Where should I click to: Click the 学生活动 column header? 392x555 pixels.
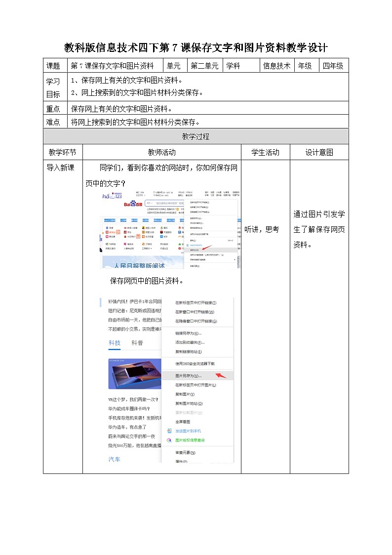click(x=266, y=152)
